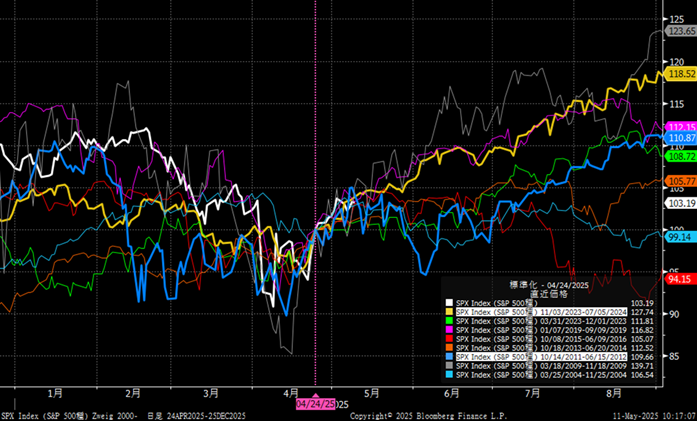Click the magenta 112.15 axis price tag
Viewport: 697px width, 421px height.
pyautogui.click(x=681, y=127)
